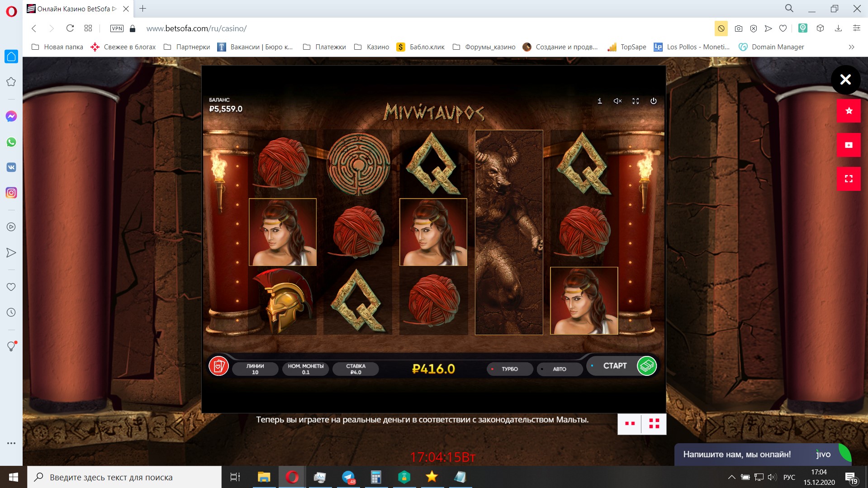The image size is (868, 488).
Task: Enter game fullscreen mode icon
Action: (636, 101)
